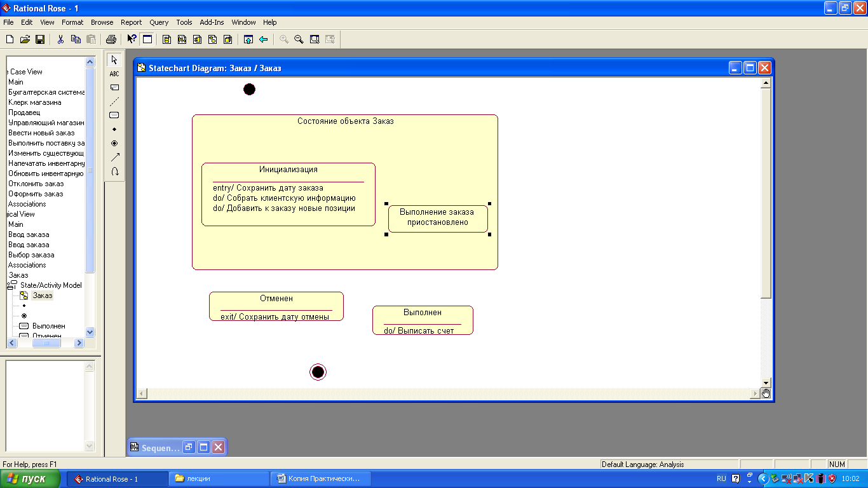The width and height of the screenshot is (868, 488).
Task: Open the Browse menu
Action: pyautogui.click(x=102, y=22)
